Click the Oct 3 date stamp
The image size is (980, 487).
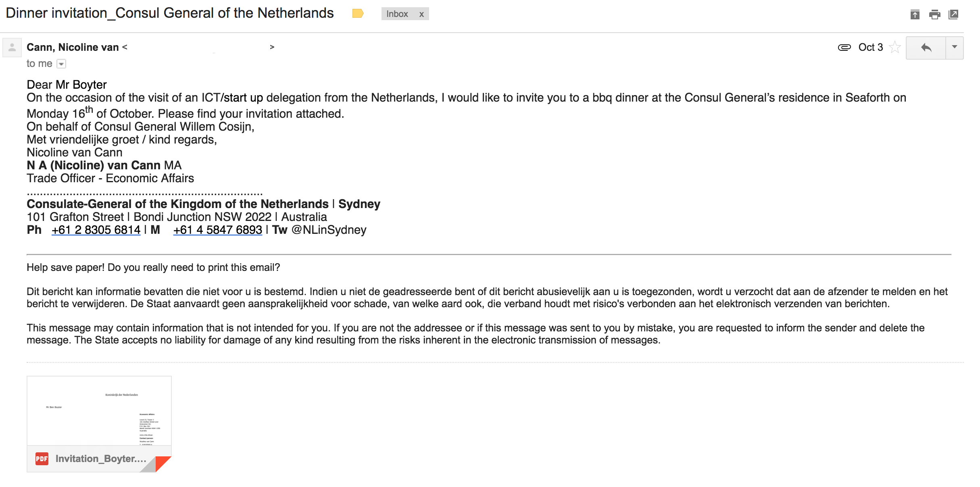(871, 48)
